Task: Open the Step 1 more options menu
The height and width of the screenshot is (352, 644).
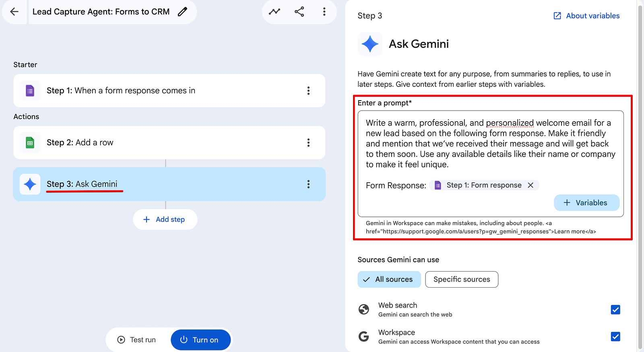Action: 308,91
